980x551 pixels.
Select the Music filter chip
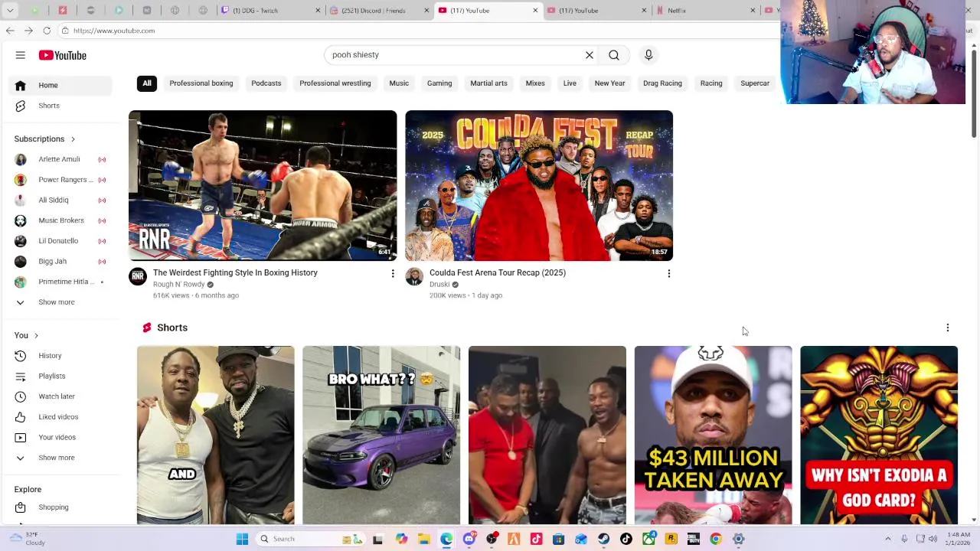399,83
